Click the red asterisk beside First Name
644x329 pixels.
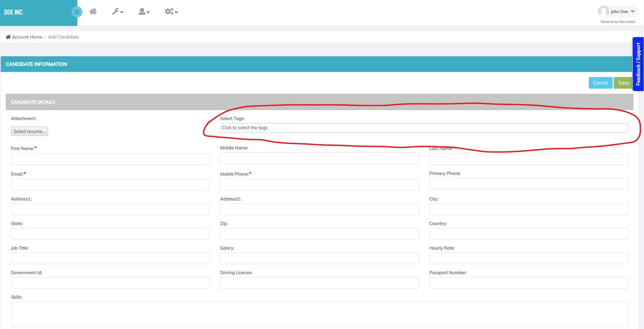click(36, 147)
